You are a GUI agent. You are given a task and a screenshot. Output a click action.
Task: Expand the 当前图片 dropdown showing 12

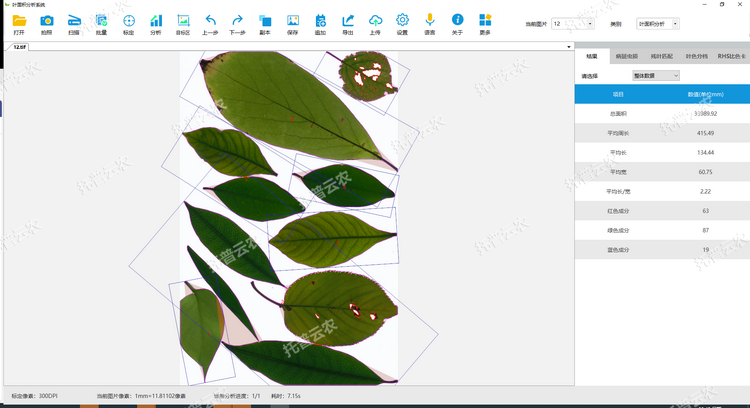[589, 23]
